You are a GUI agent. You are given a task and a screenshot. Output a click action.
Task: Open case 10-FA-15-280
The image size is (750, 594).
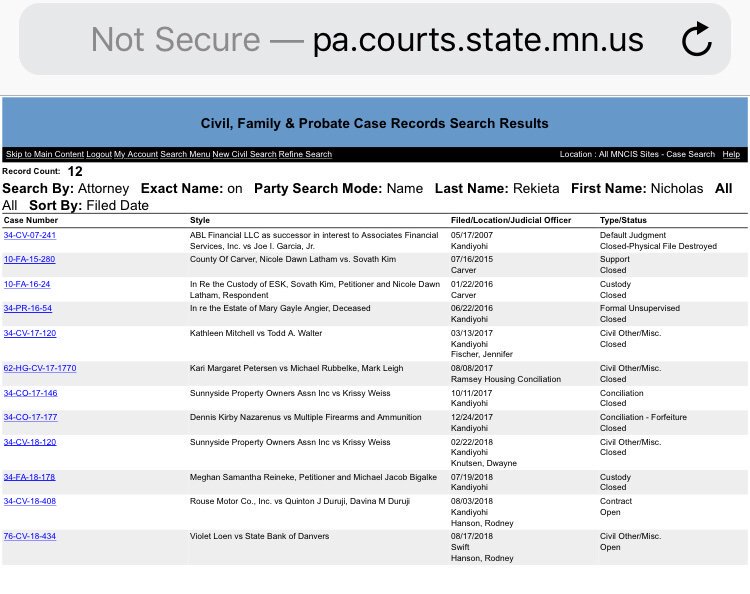point(30,259)
